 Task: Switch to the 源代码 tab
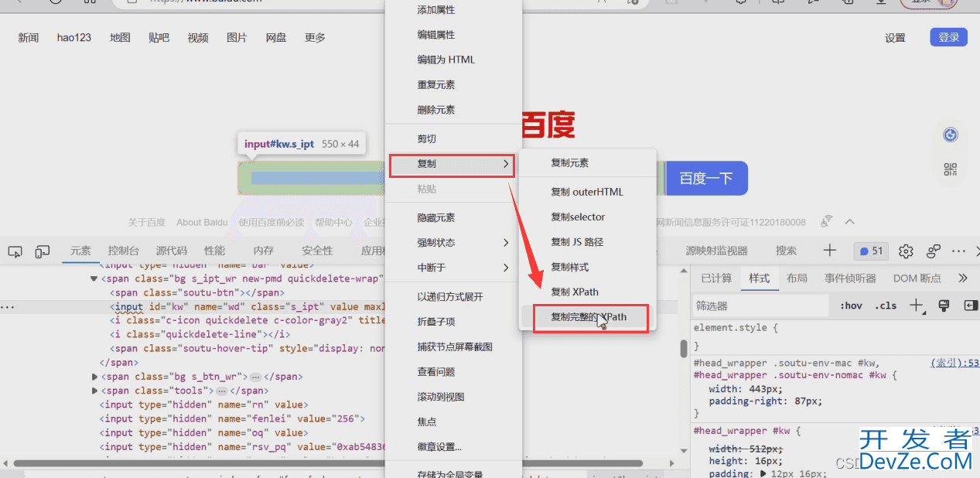172,251
